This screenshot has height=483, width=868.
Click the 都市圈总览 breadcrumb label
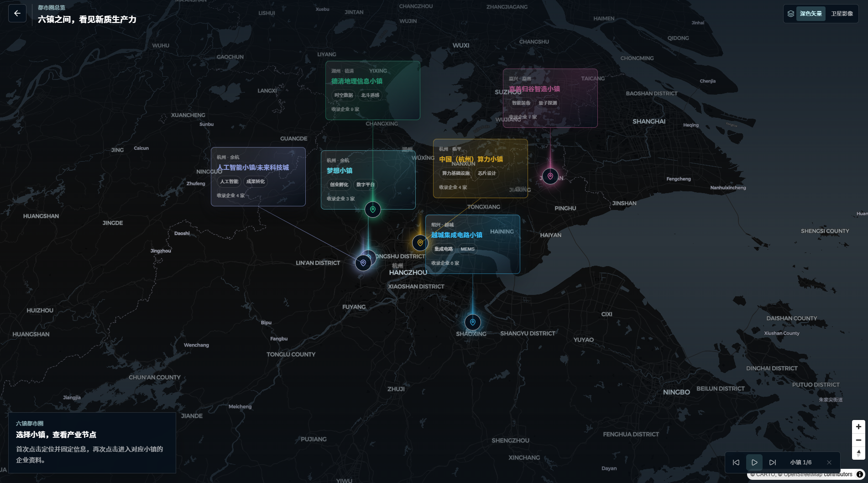[52, 8]
